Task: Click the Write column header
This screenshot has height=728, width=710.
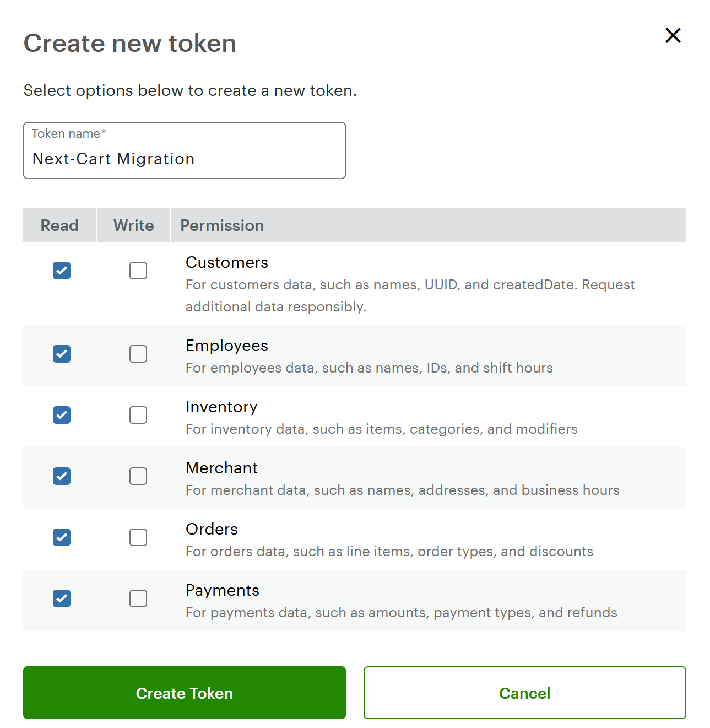Action: pos(133,225)
